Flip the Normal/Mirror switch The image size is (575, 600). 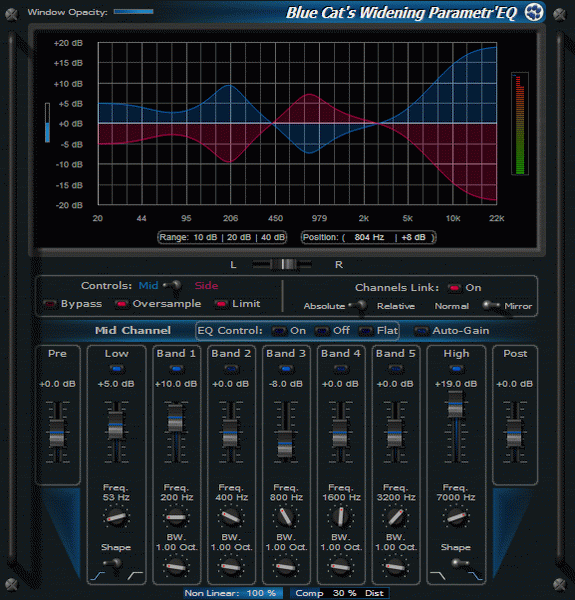[490, 306]
